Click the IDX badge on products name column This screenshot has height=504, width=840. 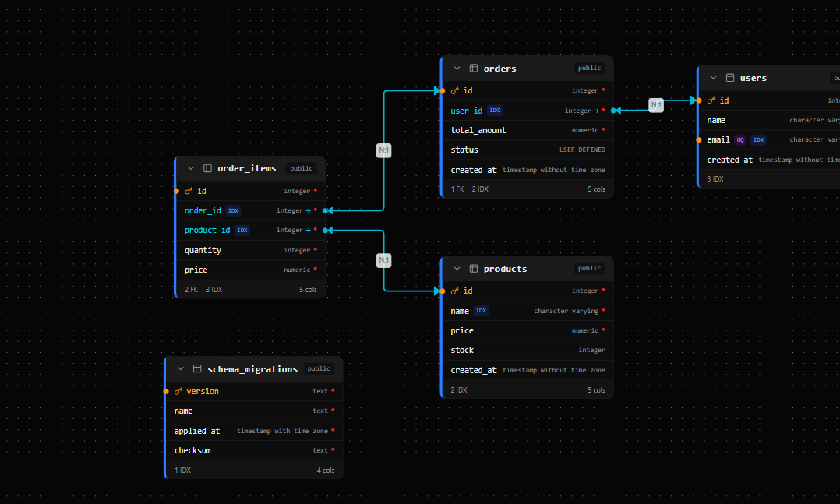tap(481, 311)
